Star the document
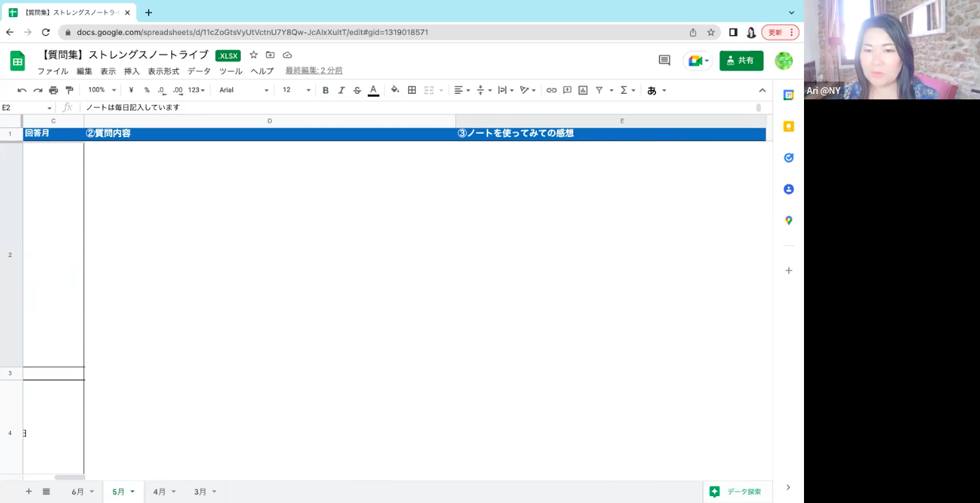The height and width of the screenshot is (503, 980). [x=253, y=55]
